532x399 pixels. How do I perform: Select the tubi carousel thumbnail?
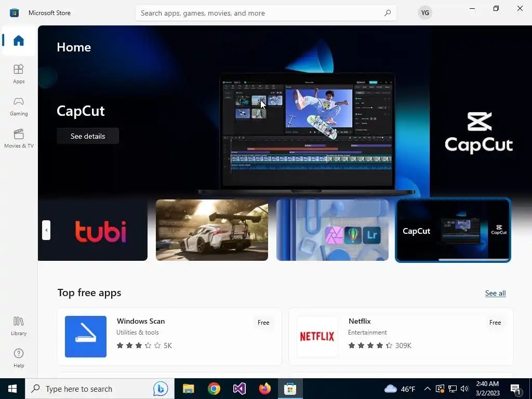(x=93, y=230)
